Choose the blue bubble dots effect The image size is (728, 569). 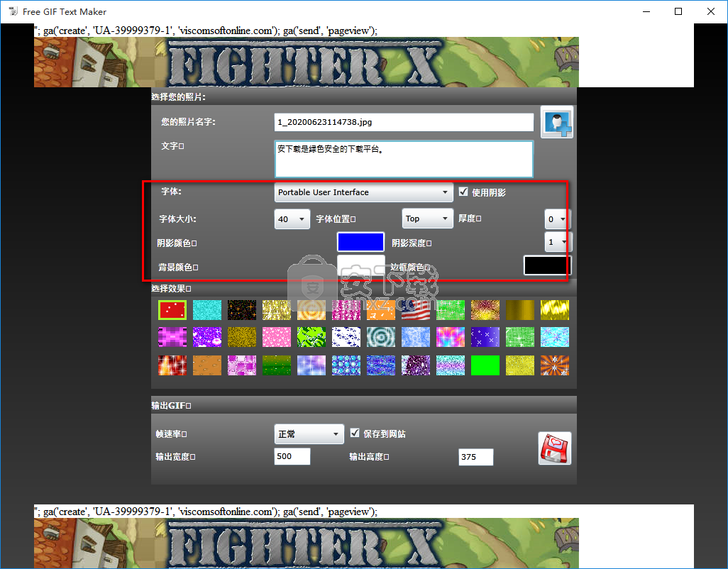tap(346, 365)
